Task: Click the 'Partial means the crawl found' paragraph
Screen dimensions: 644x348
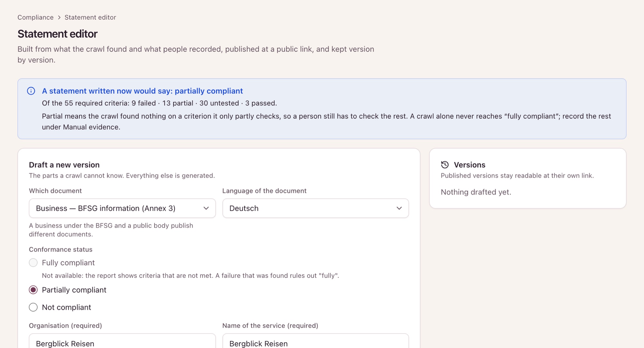Action: click(327, 122)
